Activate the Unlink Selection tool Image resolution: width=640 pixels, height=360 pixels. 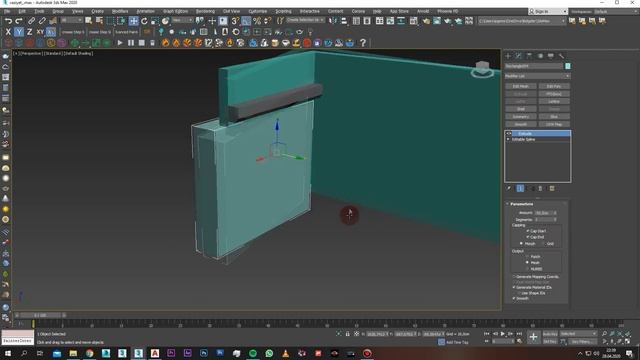tap(42, 21)
